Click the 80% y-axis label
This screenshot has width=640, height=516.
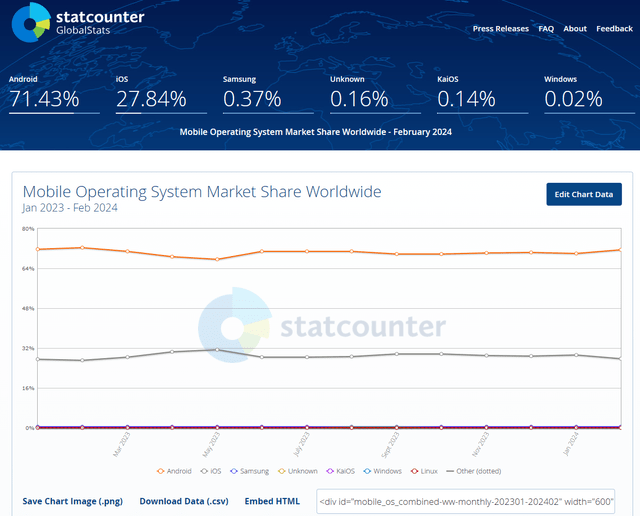click(28, 229)
